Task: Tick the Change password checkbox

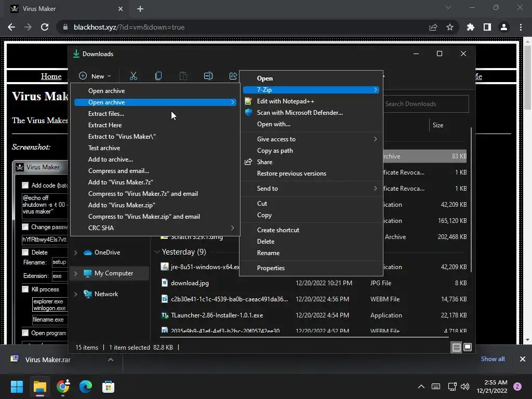Action: pyautogui.click(x=25, y=227)
